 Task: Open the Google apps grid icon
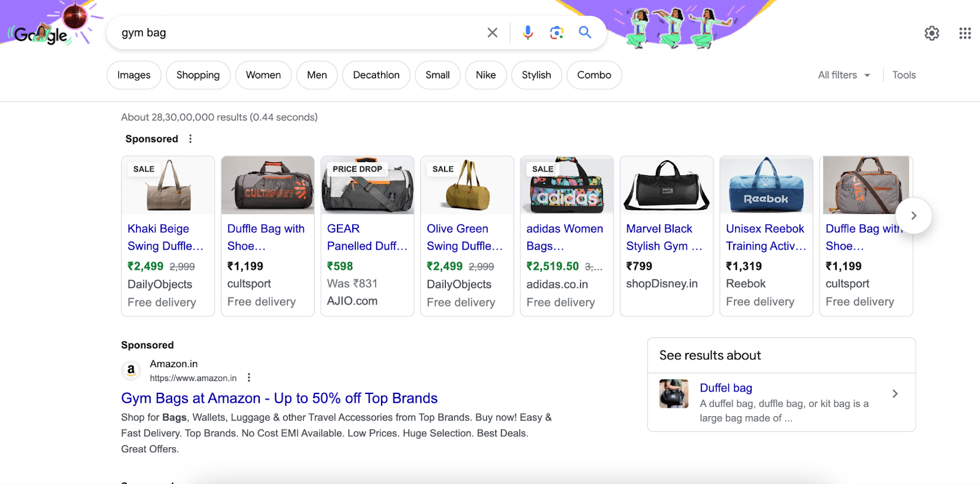click(x=965, y=33)
